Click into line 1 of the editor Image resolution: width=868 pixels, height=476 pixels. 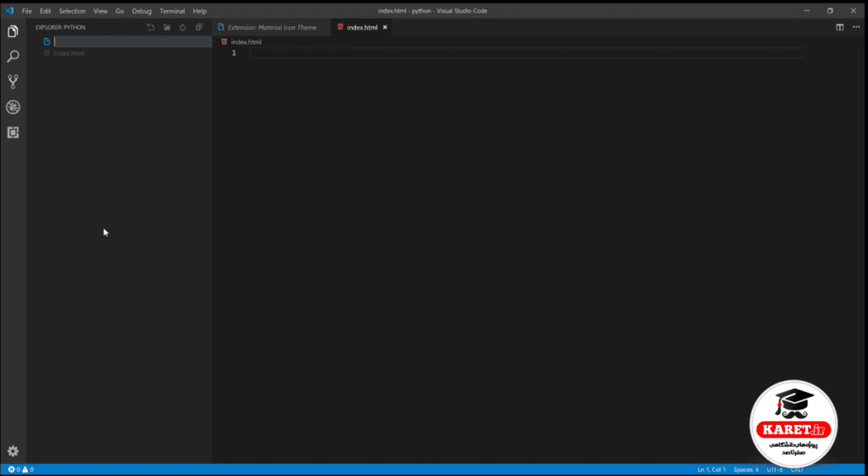click(526, 53)
